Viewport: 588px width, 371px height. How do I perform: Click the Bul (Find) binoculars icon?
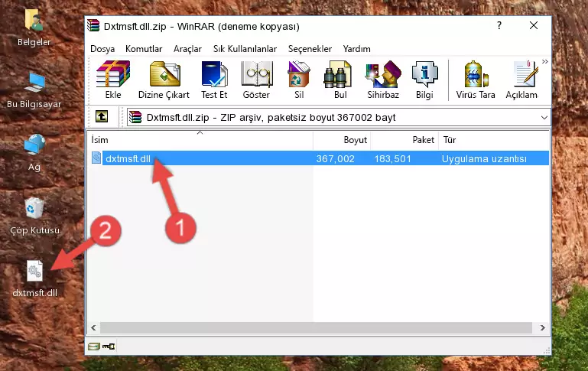(x=337, y=74)
